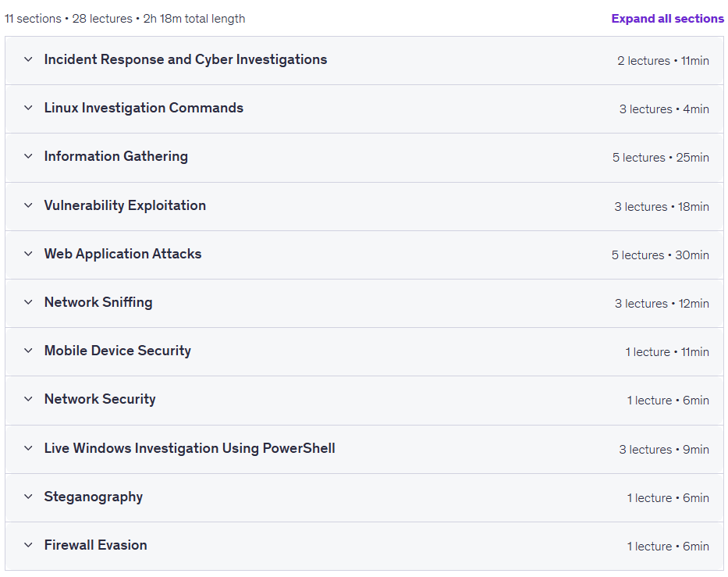728x577 pixels.
Task: Click the '3 lectures • 4min' label
Action: tap(664, 109)
